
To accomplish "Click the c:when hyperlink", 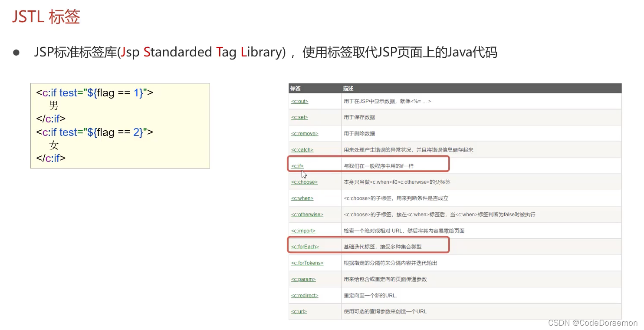I will [x=302, y=198].
